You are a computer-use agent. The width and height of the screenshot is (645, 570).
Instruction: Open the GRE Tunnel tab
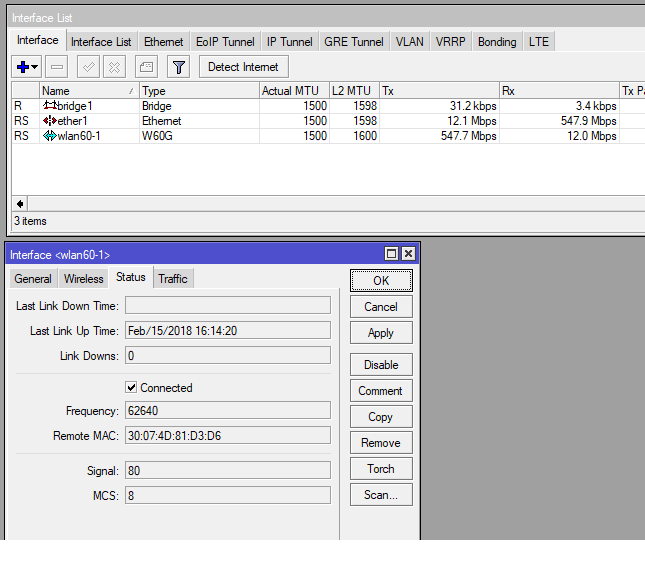(354, 42)
